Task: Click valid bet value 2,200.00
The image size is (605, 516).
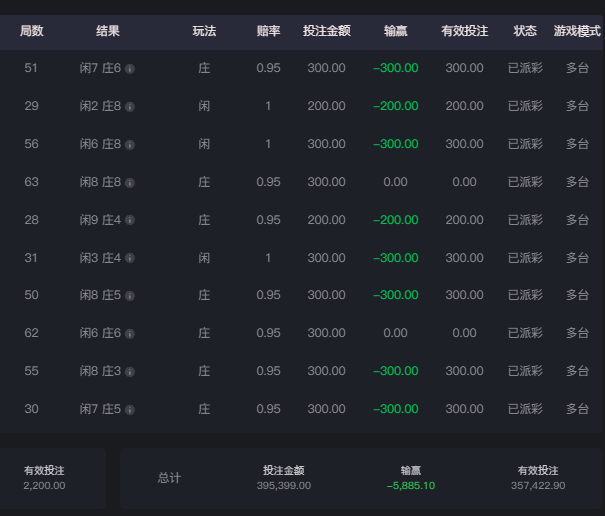Action: (x=44, y=486)
